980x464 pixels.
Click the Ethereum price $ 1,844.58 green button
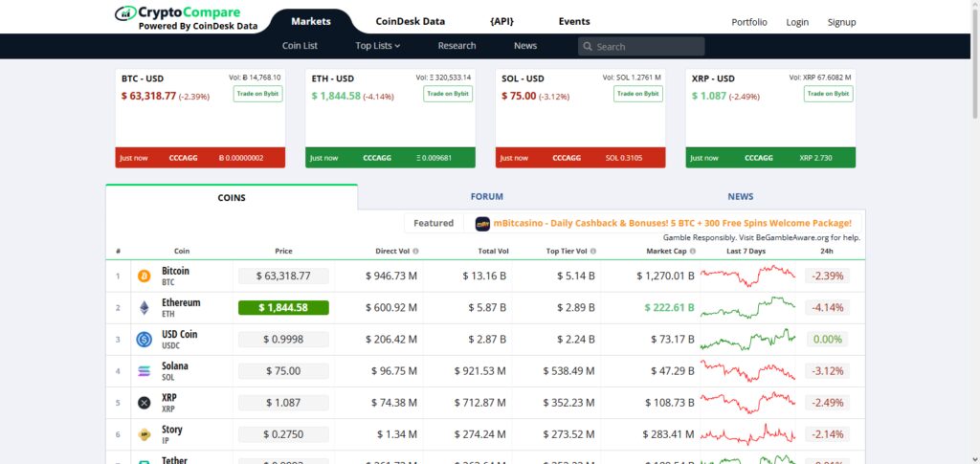click(x=283, y=308)
